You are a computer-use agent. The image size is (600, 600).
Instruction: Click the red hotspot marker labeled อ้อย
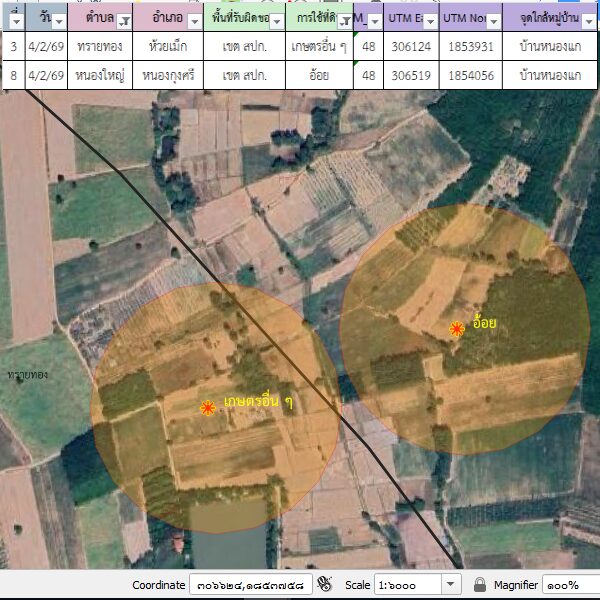[x=457, y=328]
